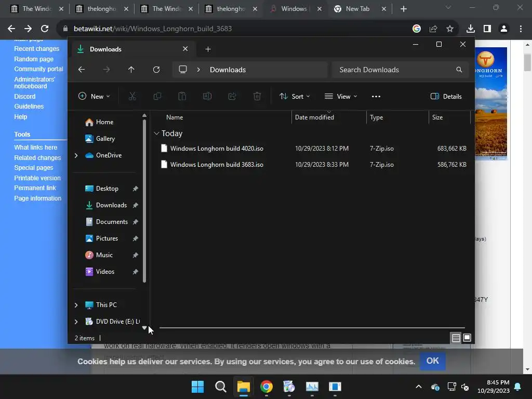This screenshot has width=532, height=399.
Task: Click the Chrome share page icon
Action: click(x=433, y=29)
